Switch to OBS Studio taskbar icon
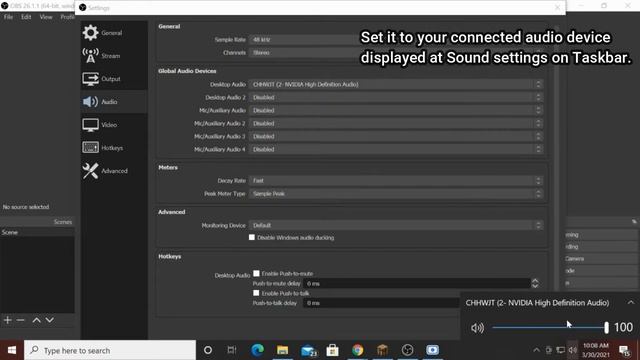 (407, 350)
